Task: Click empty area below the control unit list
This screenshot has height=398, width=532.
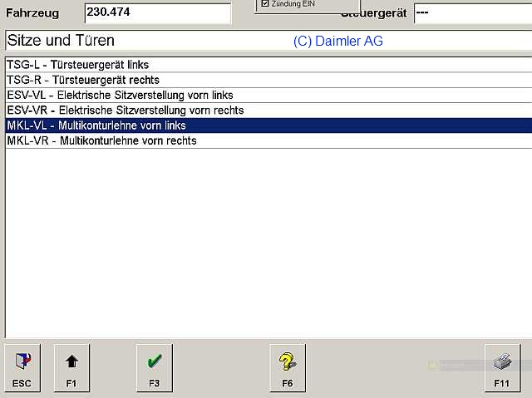Action: tap(266, 241)
